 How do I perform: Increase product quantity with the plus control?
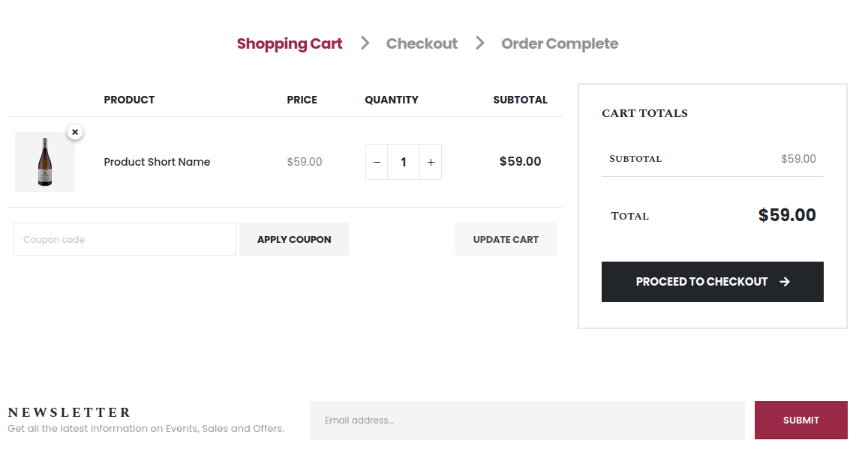tap(431, 162)
